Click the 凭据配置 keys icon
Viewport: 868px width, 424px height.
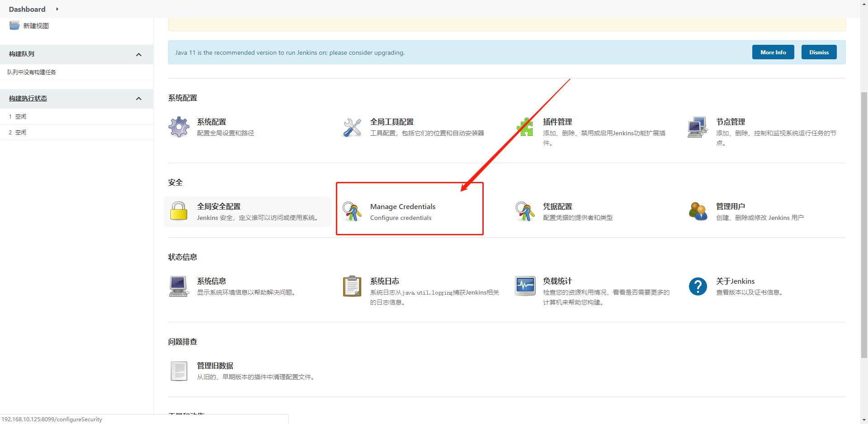pos(525,211)
